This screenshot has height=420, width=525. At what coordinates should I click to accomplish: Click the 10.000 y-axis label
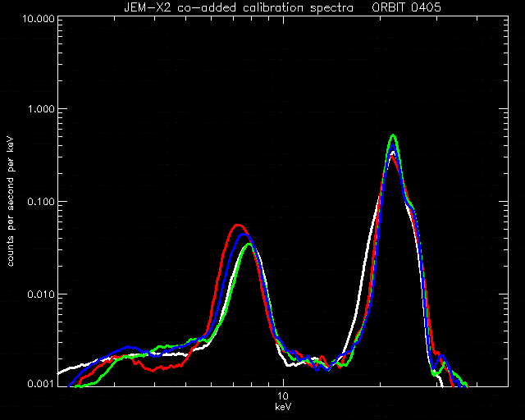pyautogui.click(x=39, y=18)
